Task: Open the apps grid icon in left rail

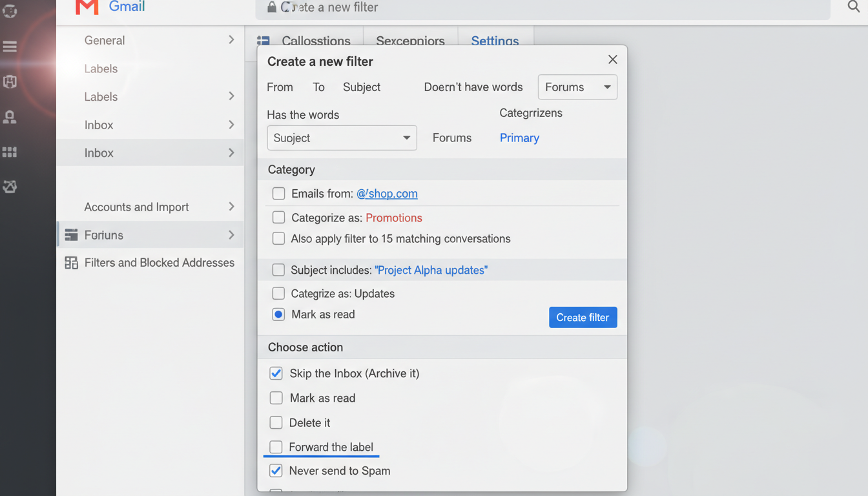Action: pos(10,152)
